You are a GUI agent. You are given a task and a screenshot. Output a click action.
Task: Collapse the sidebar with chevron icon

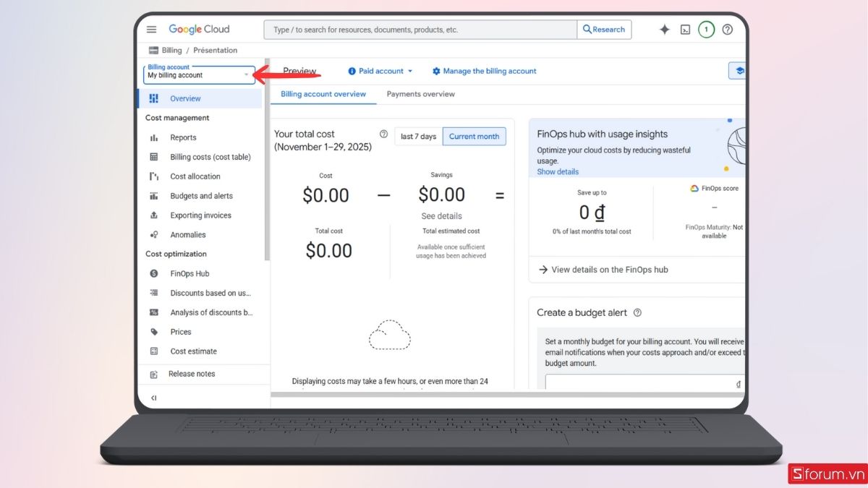pyautogui.click(x=153, y=398)
